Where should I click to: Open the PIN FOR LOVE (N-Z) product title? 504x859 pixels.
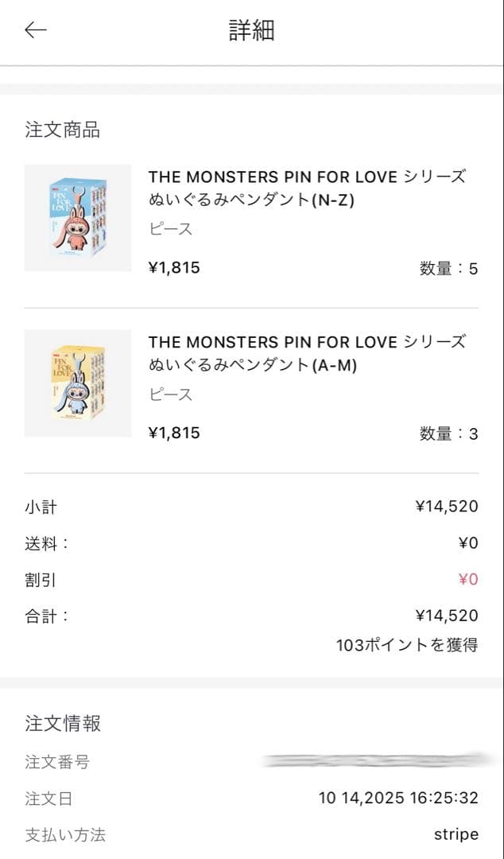307,189
